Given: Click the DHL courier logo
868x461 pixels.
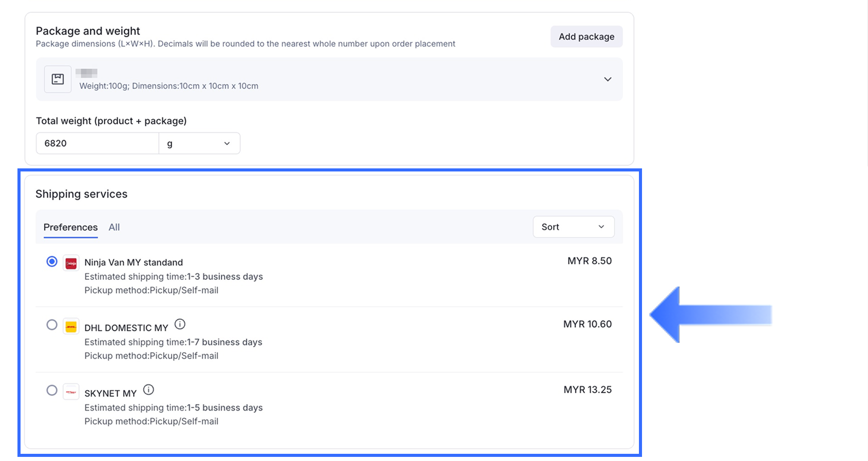Looking at the screenshot, I should 71,326.
